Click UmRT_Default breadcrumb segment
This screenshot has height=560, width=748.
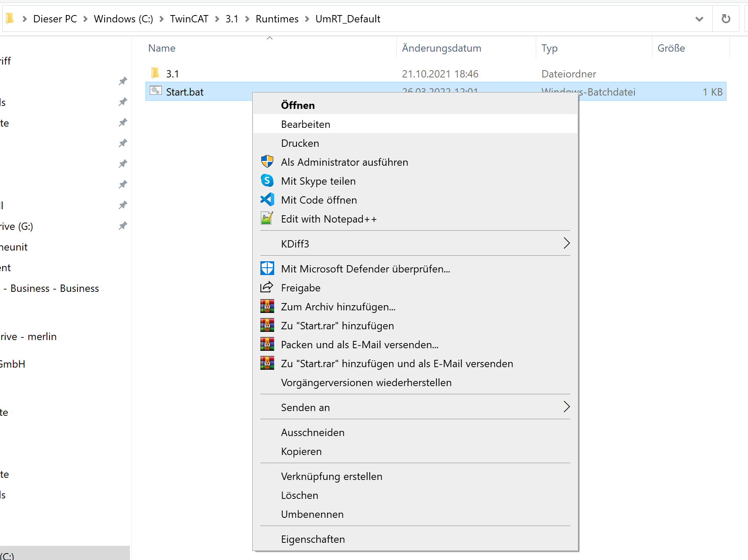(348, 19)
